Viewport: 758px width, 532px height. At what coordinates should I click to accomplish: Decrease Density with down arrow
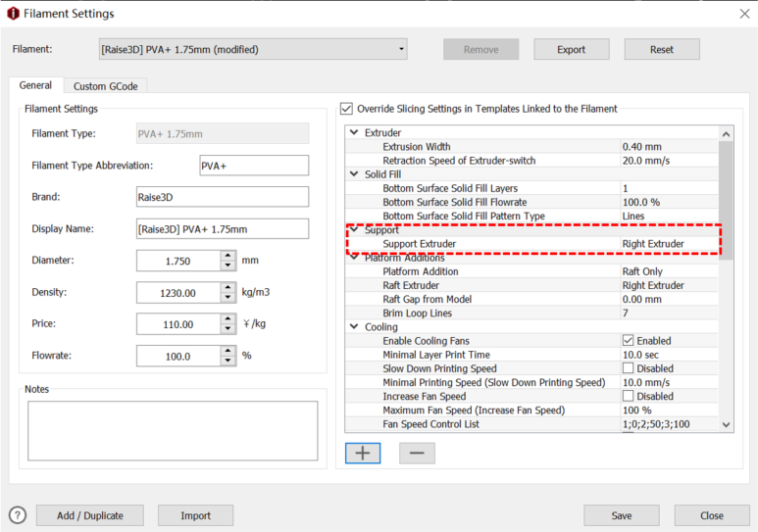pyautogui.click(x=228, y=298)
